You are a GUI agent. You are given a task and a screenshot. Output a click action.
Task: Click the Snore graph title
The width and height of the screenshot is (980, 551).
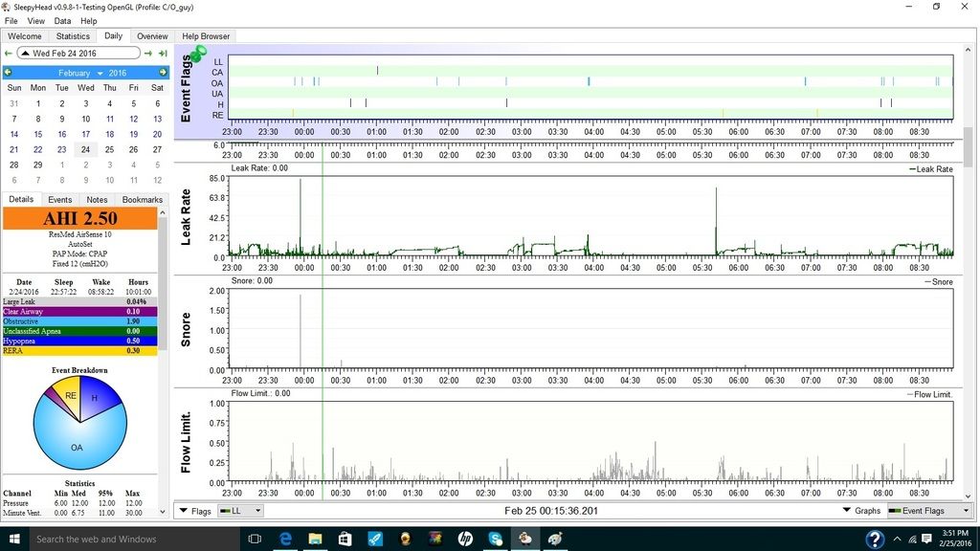click(185, 329)
